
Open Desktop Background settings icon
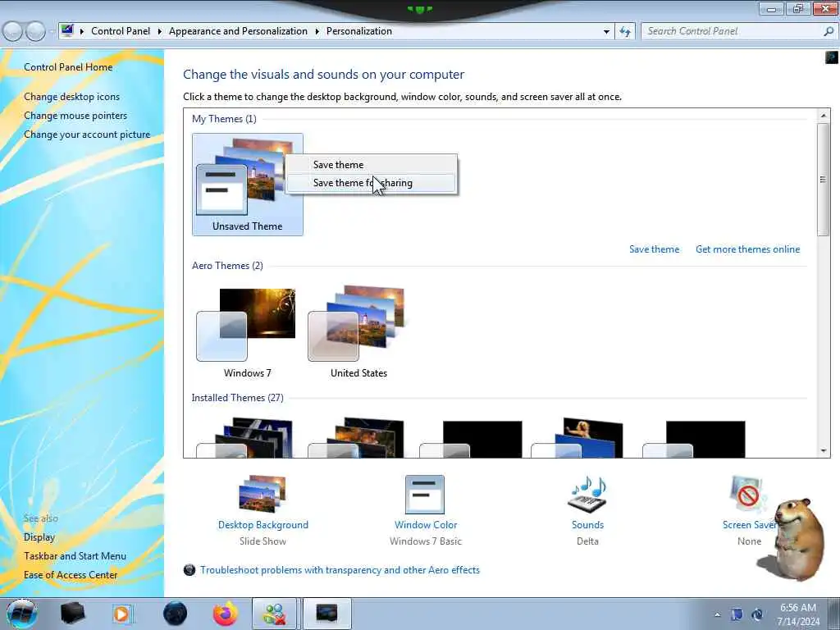pos(262,494)
